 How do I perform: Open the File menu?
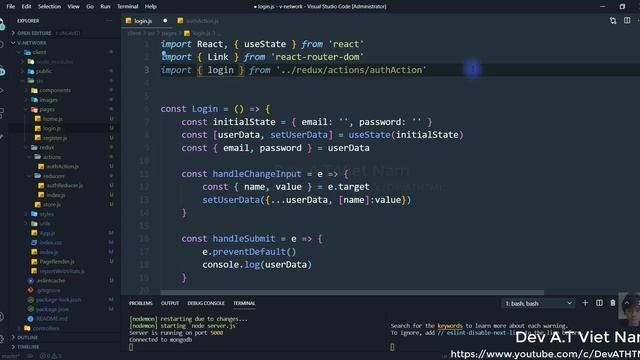coord(11,7)
